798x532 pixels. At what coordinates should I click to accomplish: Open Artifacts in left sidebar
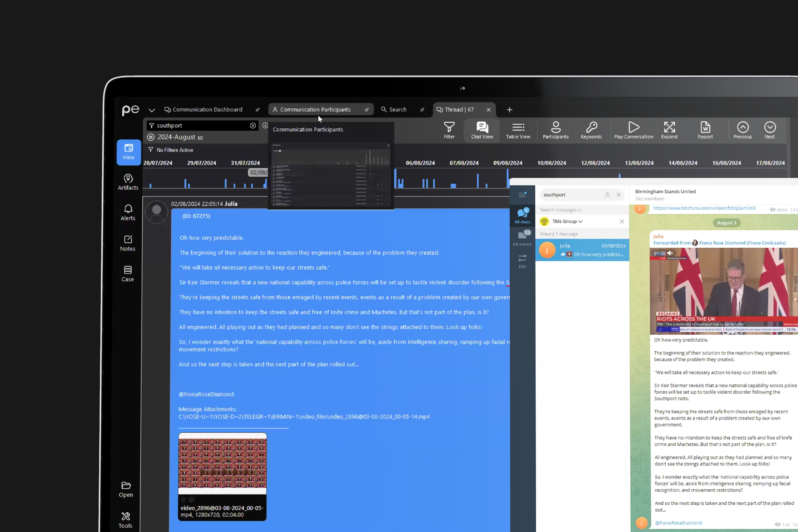128,182
